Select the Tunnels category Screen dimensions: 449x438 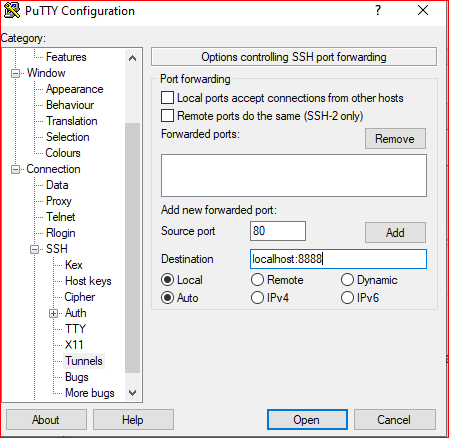click(84, 361)
